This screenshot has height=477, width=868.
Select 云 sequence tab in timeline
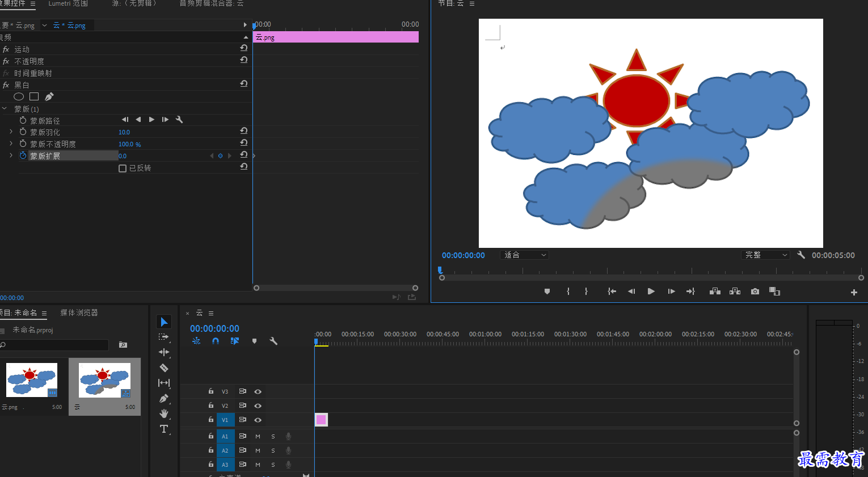pyautogui.click(x=199, y=313)
